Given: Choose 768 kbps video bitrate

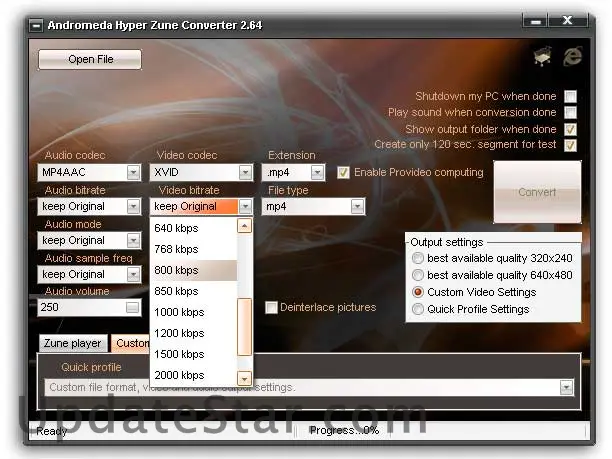Looking at the screenshot, I should click(x=194, y=249).
